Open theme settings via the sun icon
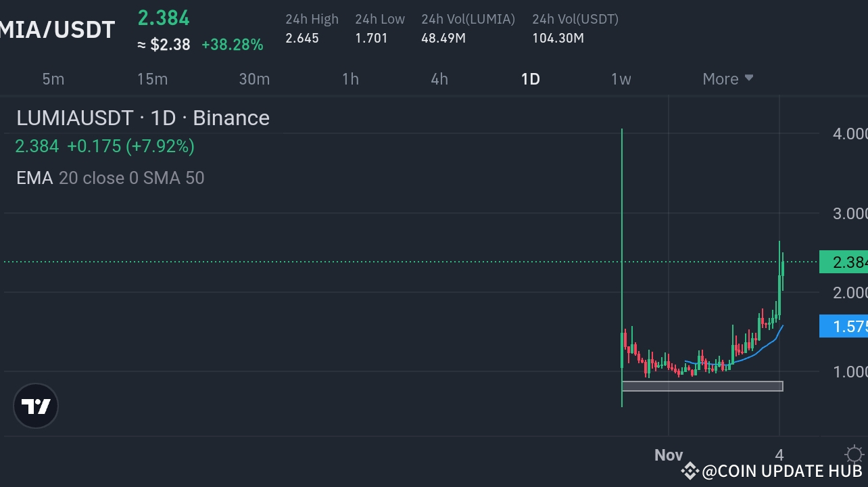The image size is (868, 487). click(854, 455)
